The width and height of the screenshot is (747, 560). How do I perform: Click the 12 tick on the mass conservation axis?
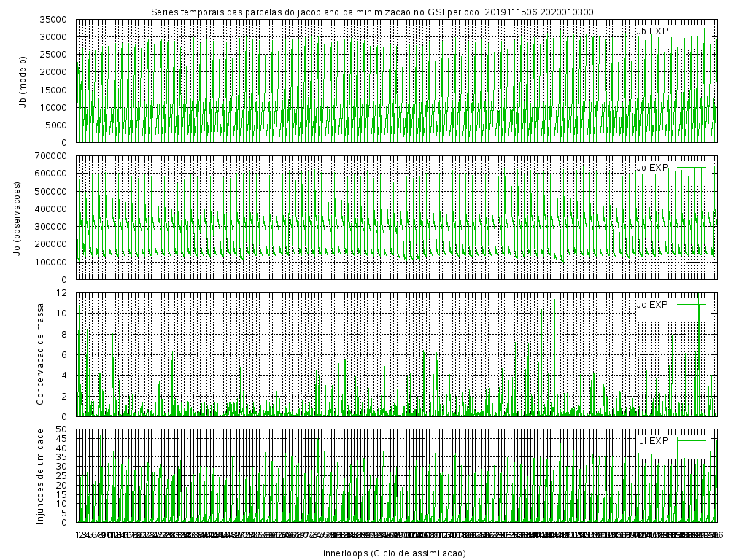[62, 292]
